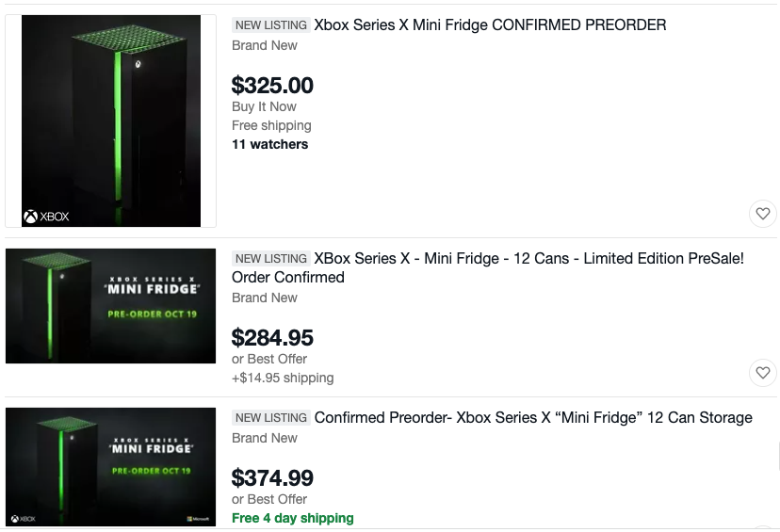Click the heart icon on the $325.00 listing
Screen dimensions: 780x532
(763, 214)
